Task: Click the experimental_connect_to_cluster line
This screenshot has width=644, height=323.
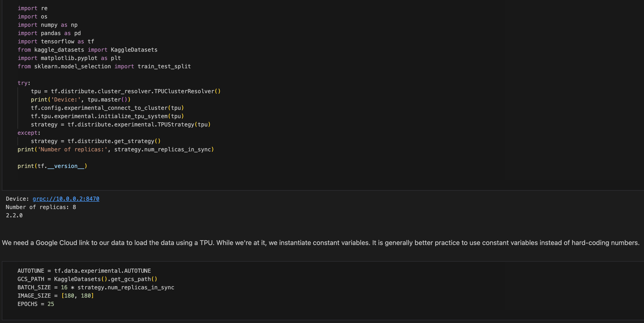Action: pos(108,108)
